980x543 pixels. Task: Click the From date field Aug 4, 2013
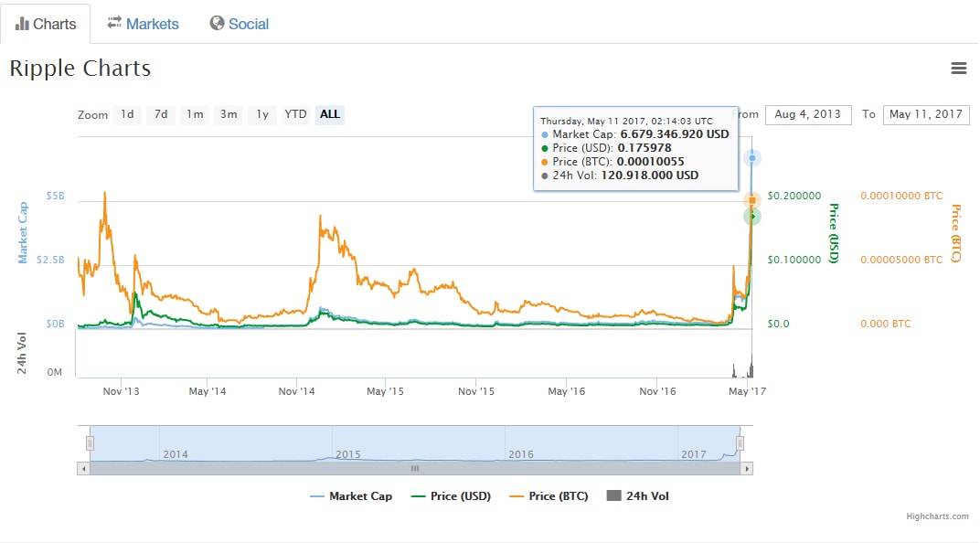[808, 115]
